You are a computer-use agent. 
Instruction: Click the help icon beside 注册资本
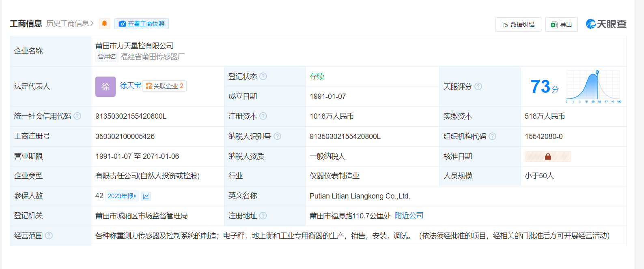click(263, 116)
